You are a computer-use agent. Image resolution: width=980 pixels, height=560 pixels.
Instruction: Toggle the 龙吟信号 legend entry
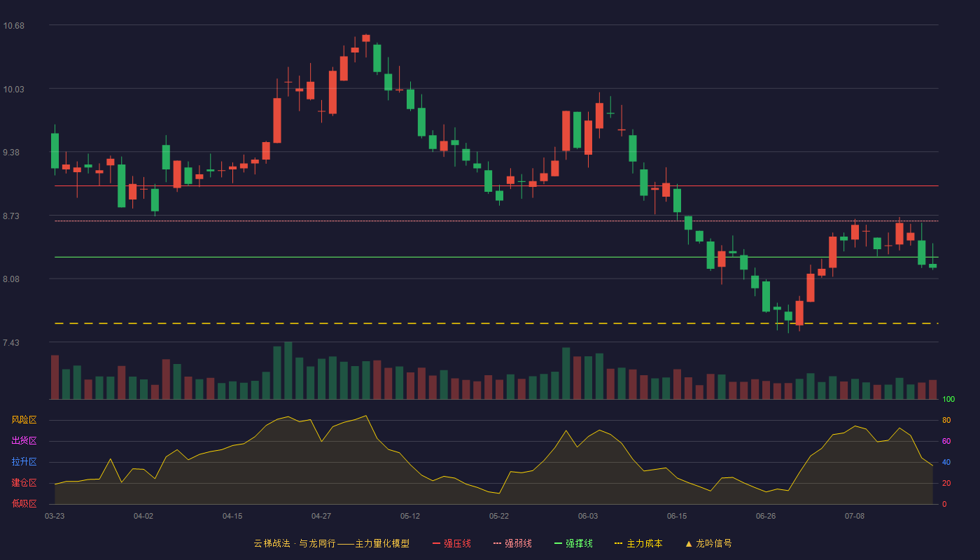click(708, 543)
